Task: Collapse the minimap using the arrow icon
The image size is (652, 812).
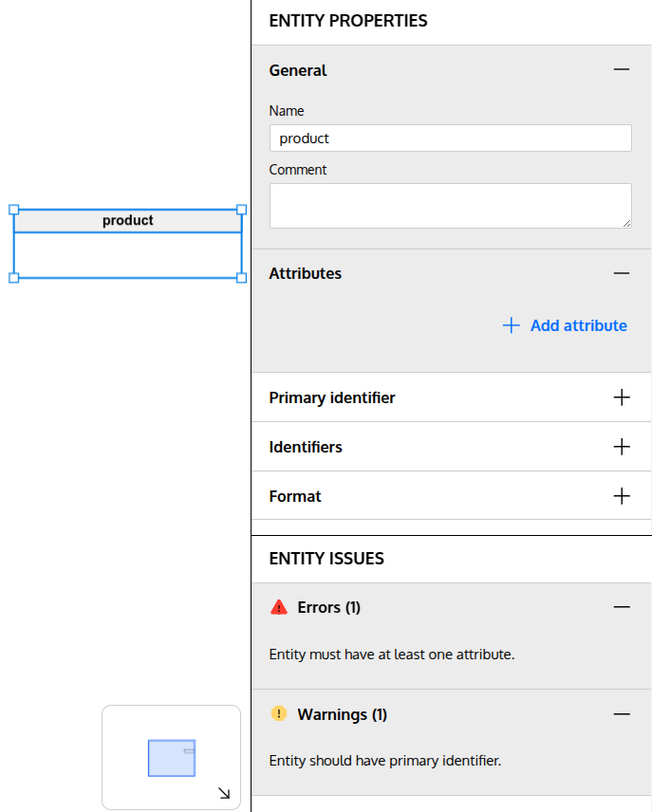Action: (224, 793)
